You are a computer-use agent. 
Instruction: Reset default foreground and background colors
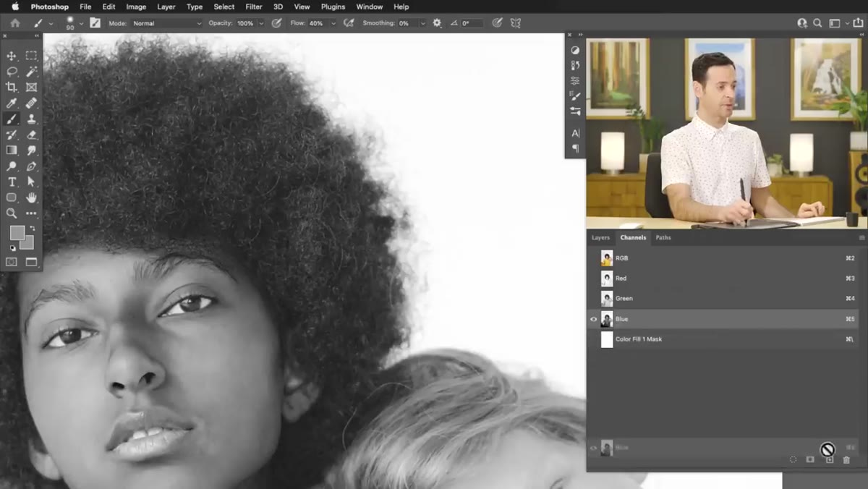coord(12,247)
